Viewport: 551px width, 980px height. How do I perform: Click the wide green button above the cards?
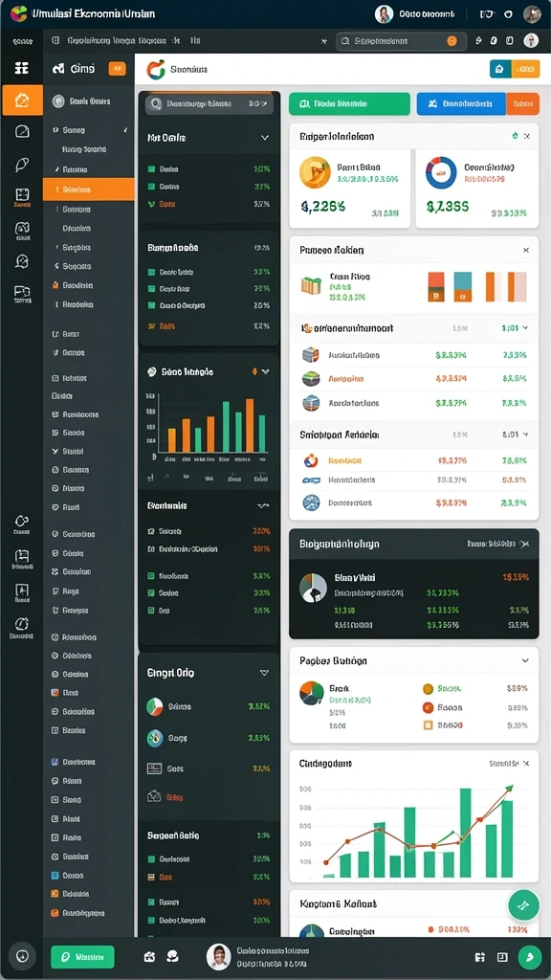click(349, 103)
